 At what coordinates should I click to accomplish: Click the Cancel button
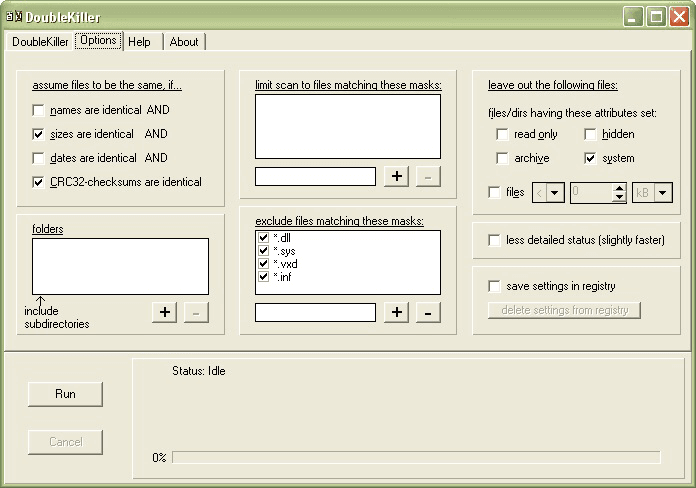tap(65, 442)
